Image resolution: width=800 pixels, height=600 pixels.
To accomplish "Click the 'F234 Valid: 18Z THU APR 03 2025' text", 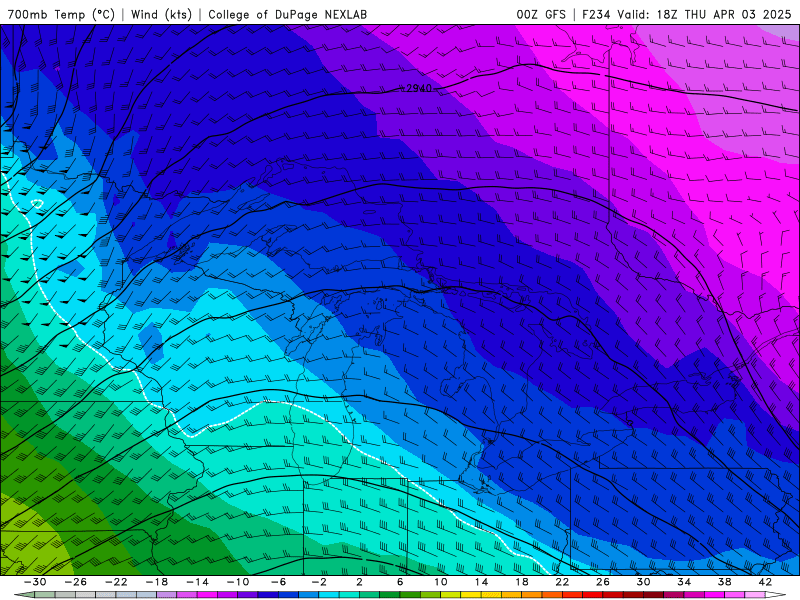I will click(687, 14).
